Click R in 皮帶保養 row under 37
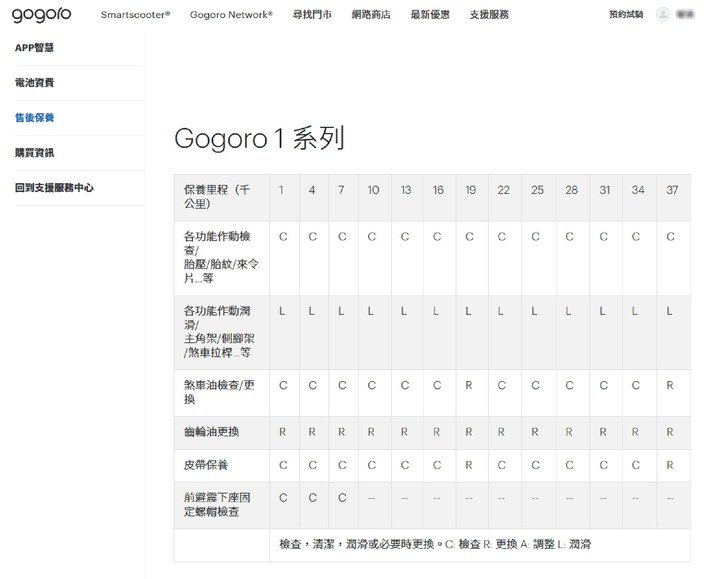The width and height of the screenshot is (720, 579). [670, 465]
